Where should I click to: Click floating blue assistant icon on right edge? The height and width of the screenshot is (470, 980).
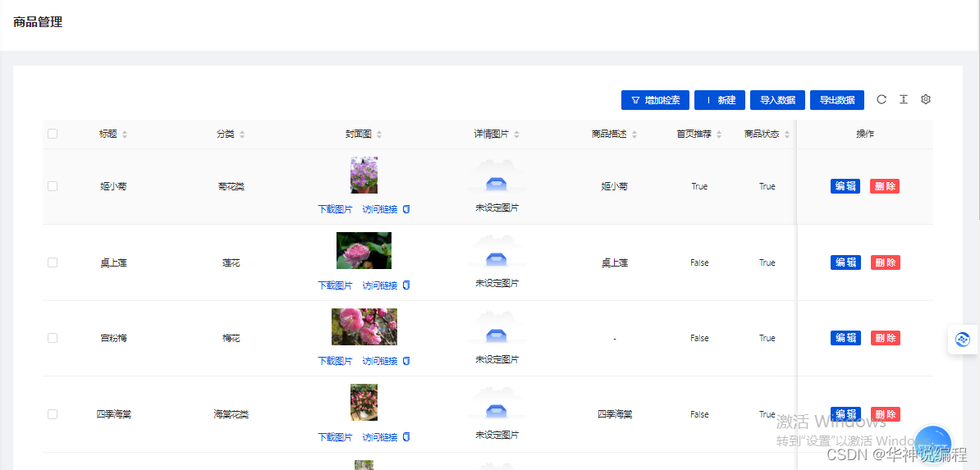pos(963,340)
